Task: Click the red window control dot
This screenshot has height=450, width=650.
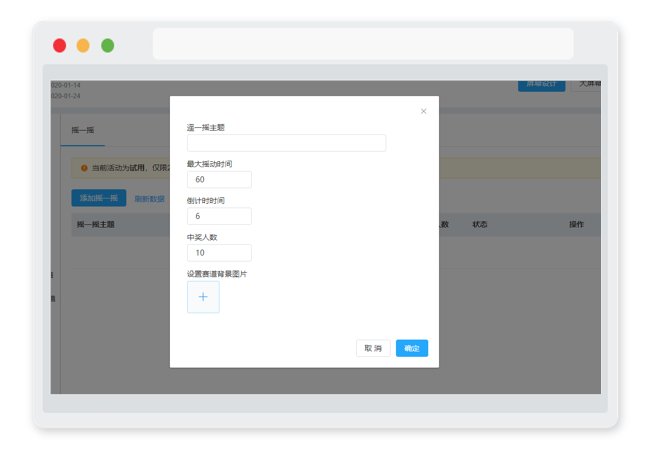Action: [59, 46]
